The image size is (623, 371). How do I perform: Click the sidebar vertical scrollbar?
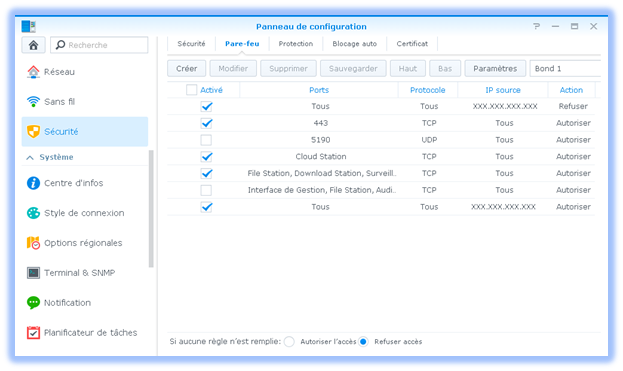click(x=151, y=209)
